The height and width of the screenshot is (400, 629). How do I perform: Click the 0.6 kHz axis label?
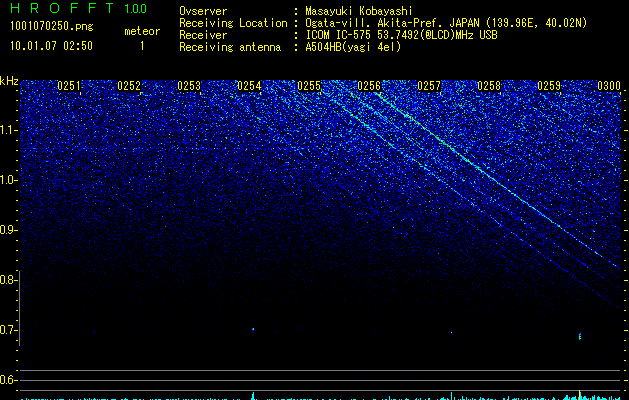click(7, 380)
